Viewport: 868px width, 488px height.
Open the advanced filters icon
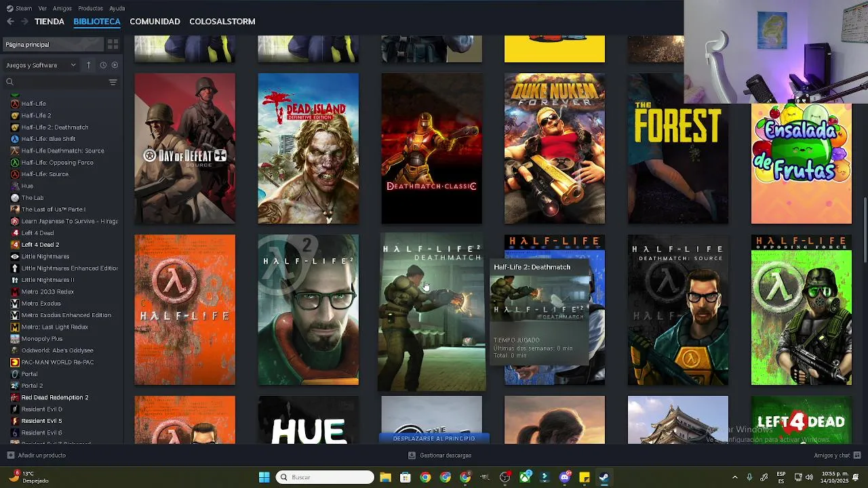(x=113, y=82)
